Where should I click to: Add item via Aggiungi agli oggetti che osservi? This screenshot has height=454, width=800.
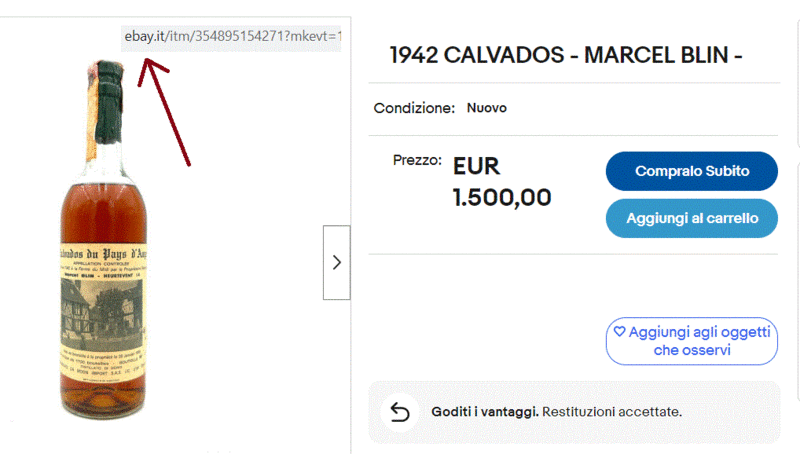(x=692, y=341)
